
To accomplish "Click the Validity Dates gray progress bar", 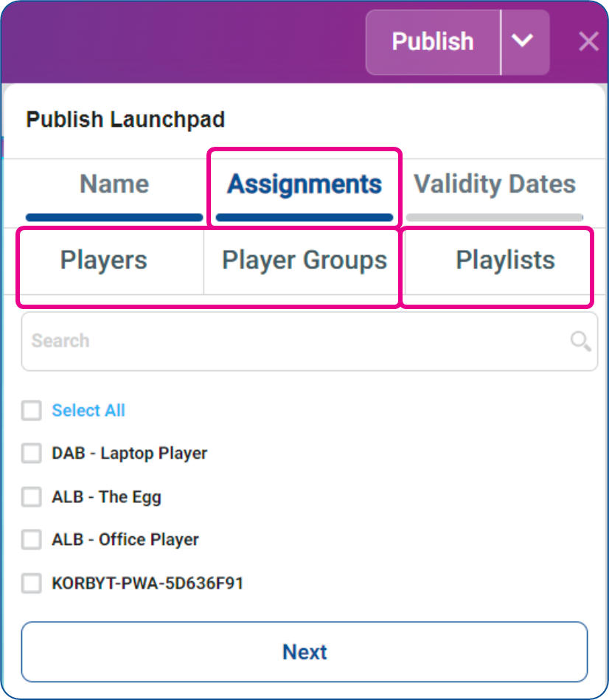I will click(x=494, y=218).
